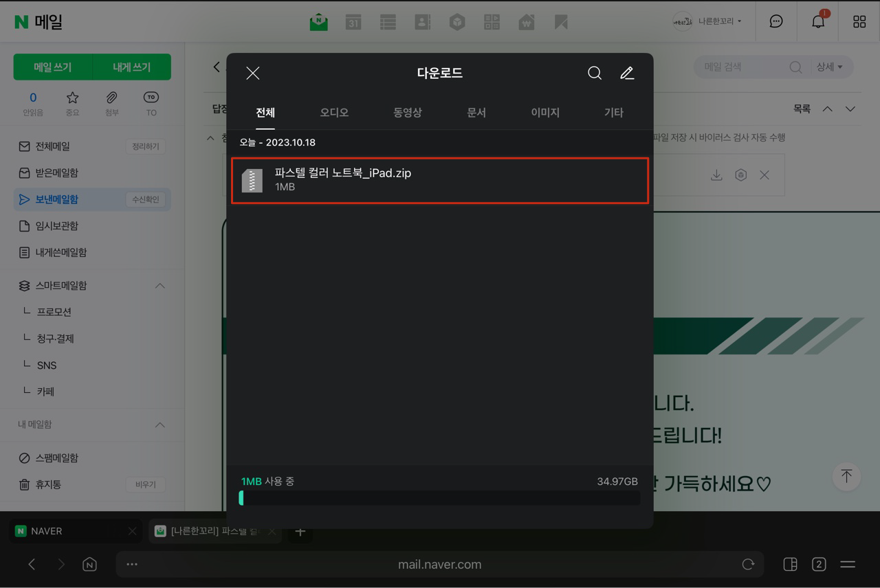Open the Naver Calendar icon

pyautogui.click(x=353, y=21)
